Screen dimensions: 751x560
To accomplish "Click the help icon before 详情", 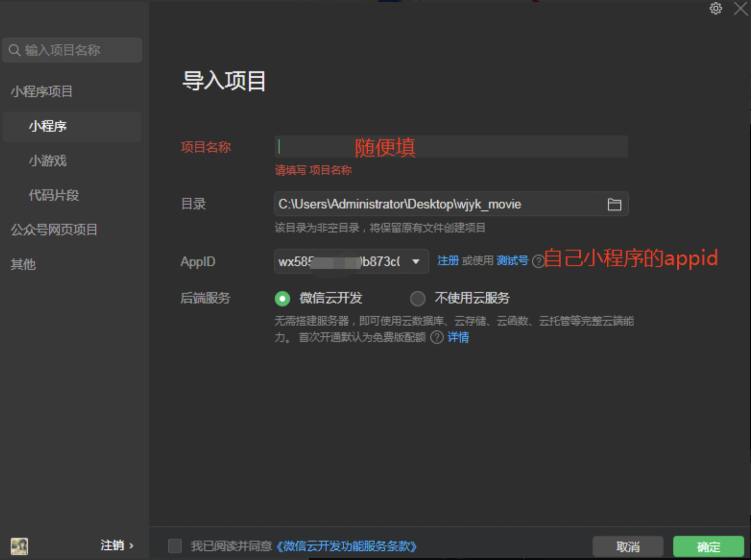I will click(x=436, y=338).
